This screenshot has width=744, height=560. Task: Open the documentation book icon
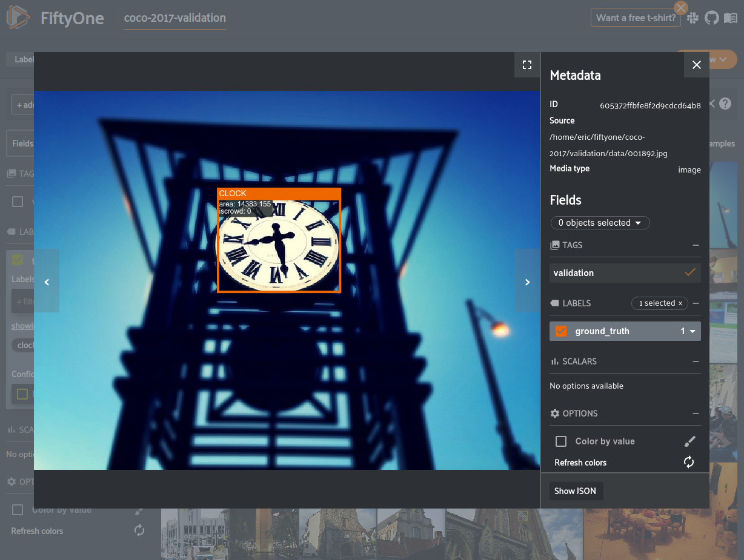pyautogui.click(x=731, y=18)
